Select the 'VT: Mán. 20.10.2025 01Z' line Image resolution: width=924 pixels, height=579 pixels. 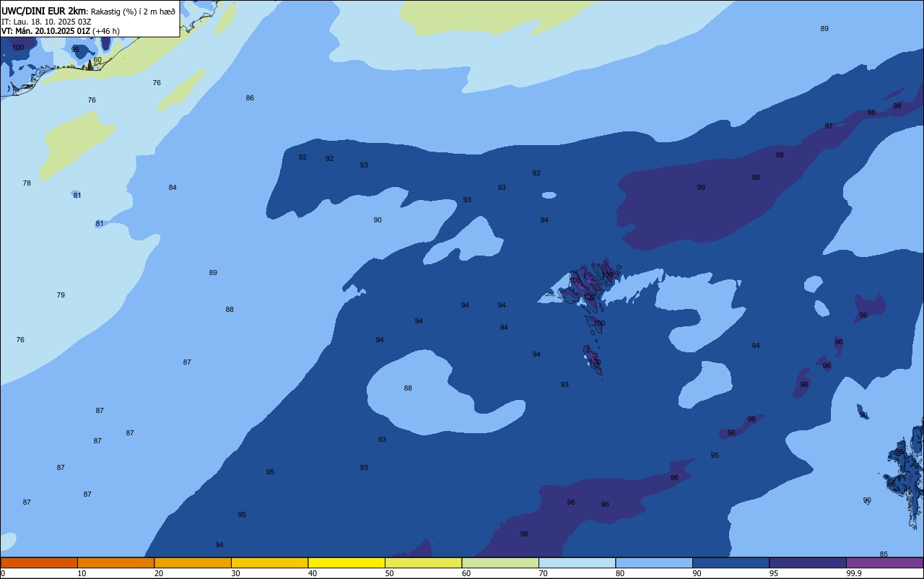pos(45,31)
